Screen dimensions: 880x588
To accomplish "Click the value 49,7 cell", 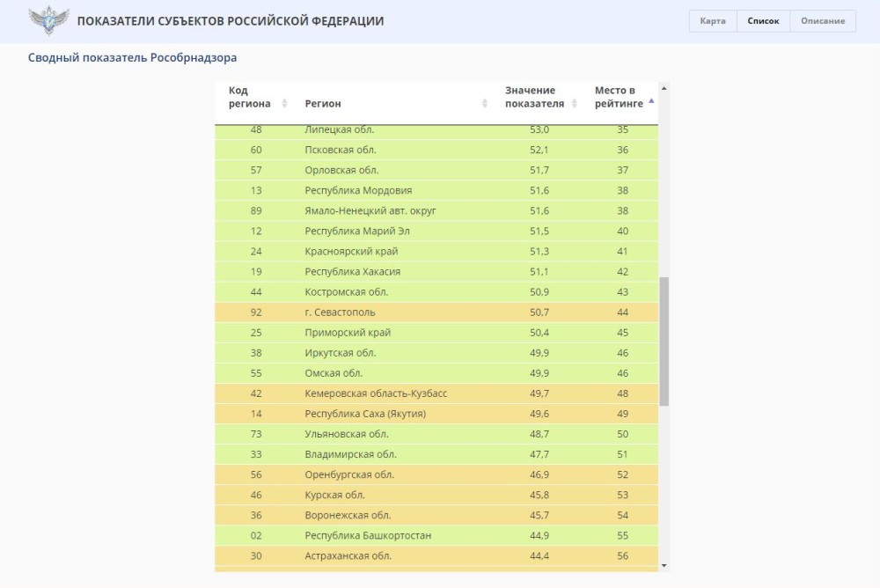I will click(539, 393).
